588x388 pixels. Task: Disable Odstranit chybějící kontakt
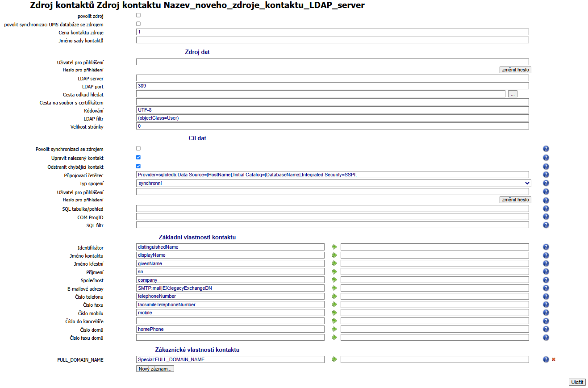click(x=138, y=166)
